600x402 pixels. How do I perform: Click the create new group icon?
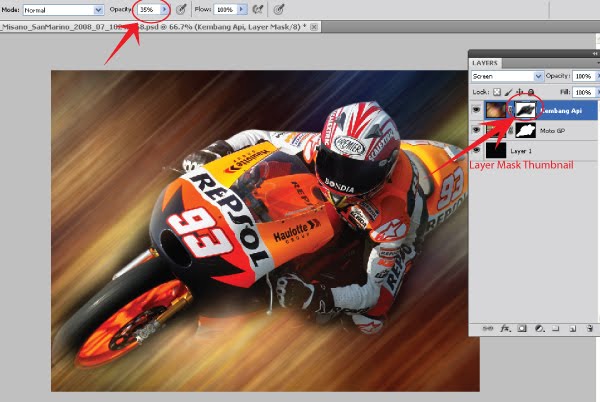[x=556, y=329]
